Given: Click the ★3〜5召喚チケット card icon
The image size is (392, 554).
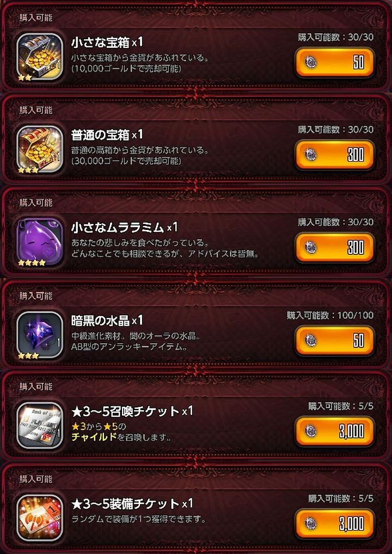Looking at the screenshot, I should (40, 425).
